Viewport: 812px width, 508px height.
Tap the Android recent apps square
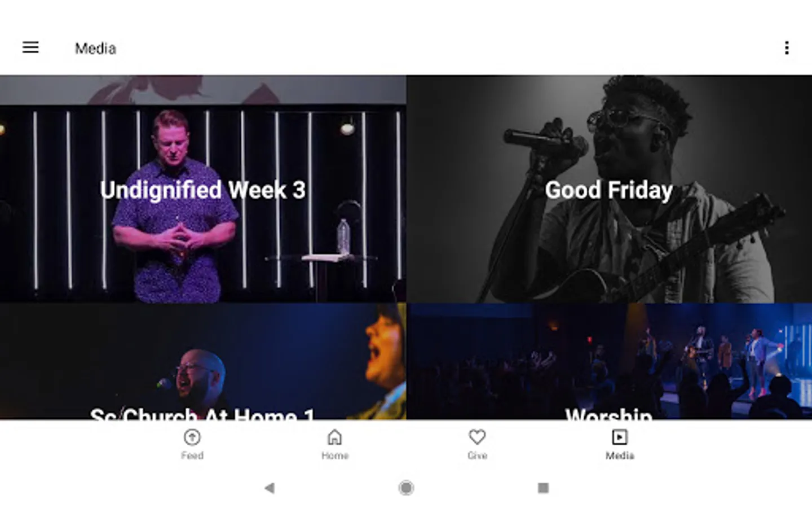click(543, 488)
